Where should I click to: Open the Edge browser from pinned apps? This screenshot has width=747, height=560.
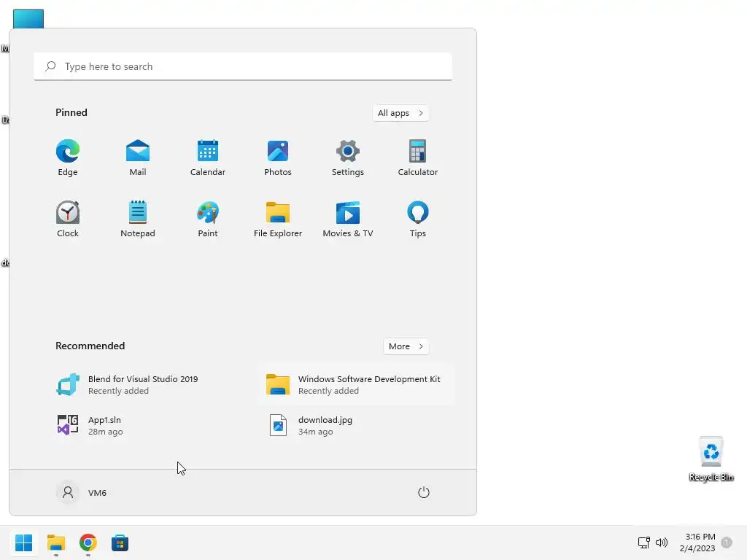68,157
